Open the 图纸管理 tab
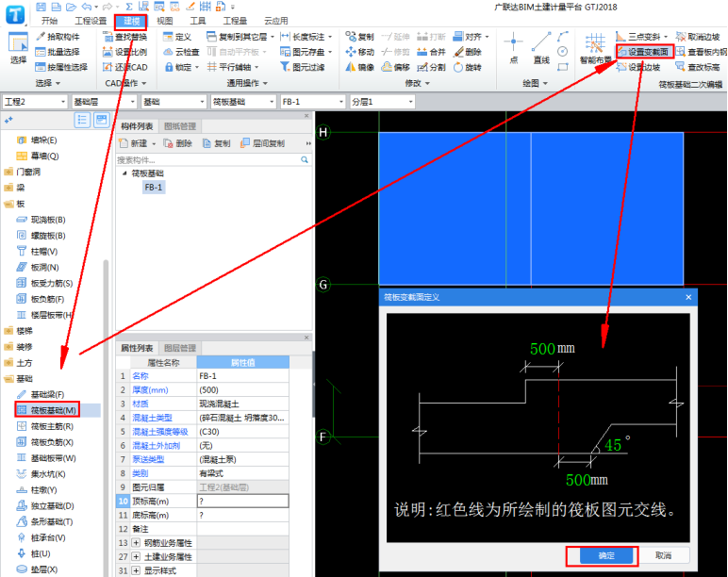This screenshot has height=577, width=728. 180,126
